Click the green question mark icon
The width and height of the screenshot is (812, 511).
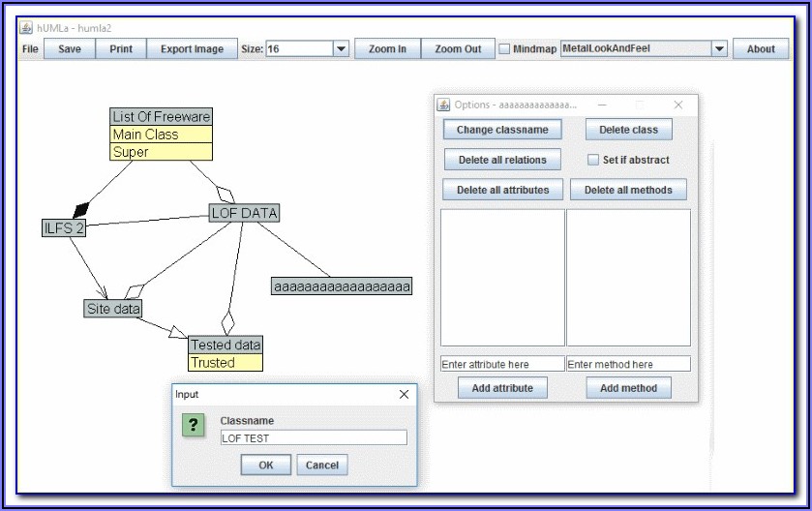pos(194,427)
